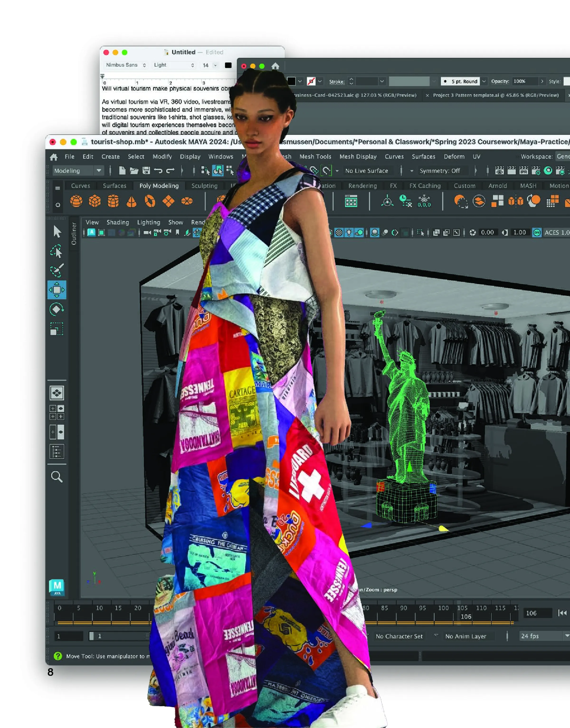Create a polygon cone from the shelf
Viewport: 570px width, 728px height.
pos(132,202)
